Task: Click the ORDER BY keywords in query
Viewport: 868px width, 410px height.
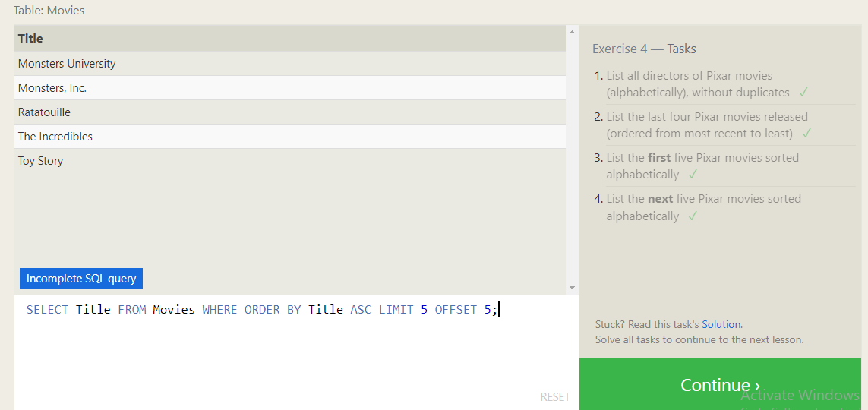Action: click(273, 310)
